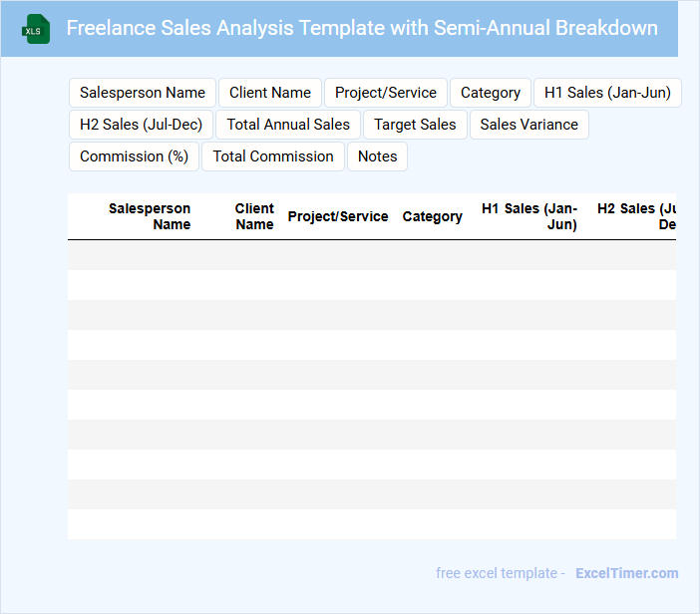
Task: Click the Target Sales tag
Action: (x=415, y=125)
